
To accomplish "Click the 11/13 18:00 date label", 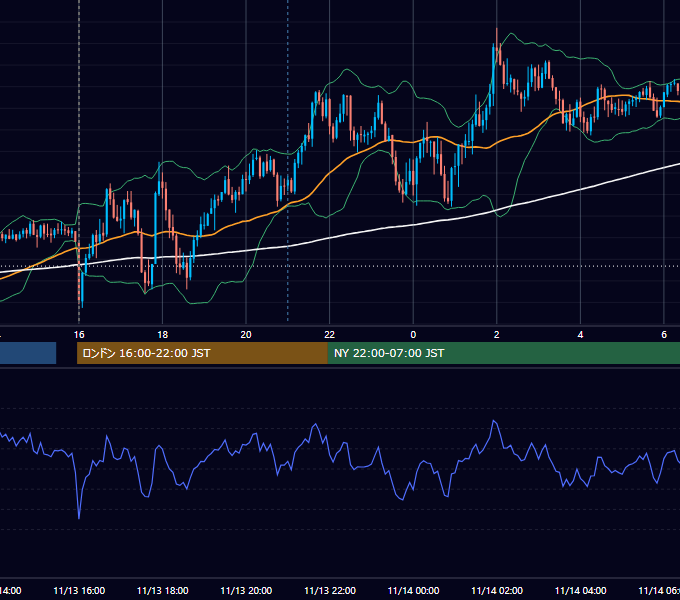I will pos(163,590).
